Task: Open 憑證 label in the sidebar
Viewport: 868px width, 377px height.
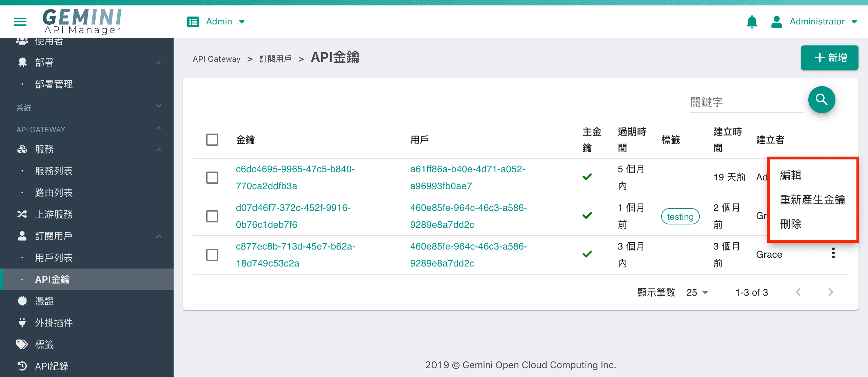Action: tap(44, 301)
